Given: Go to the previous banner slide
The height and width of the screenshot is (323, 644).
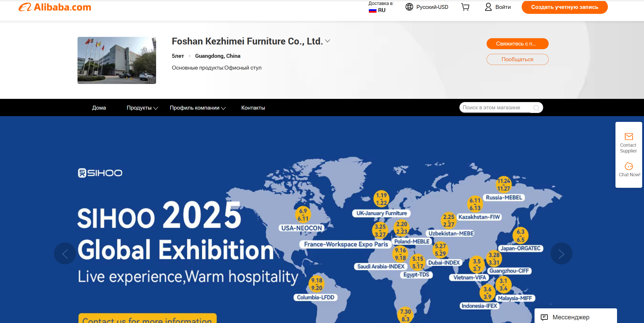Looking at the screenshot, I should point(65,253).
